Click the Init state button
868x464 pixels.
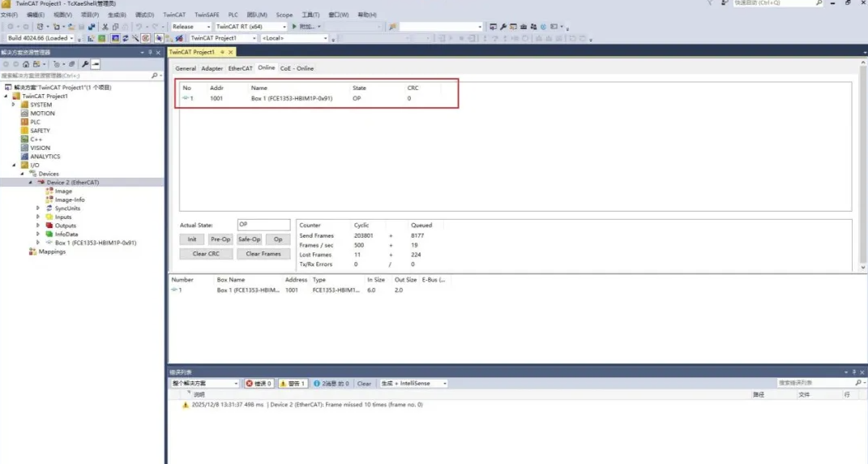(191, 239)
